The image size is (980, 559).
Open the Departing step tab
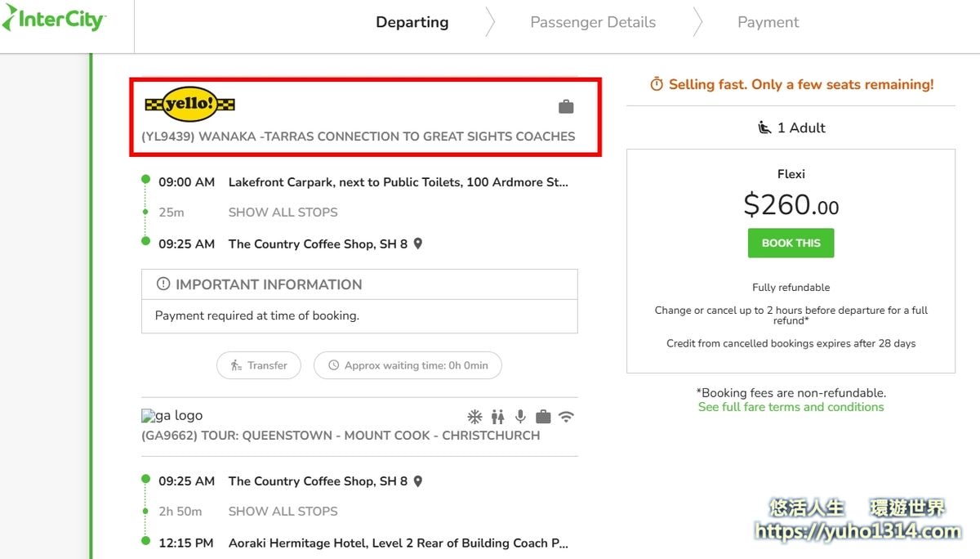412,22
